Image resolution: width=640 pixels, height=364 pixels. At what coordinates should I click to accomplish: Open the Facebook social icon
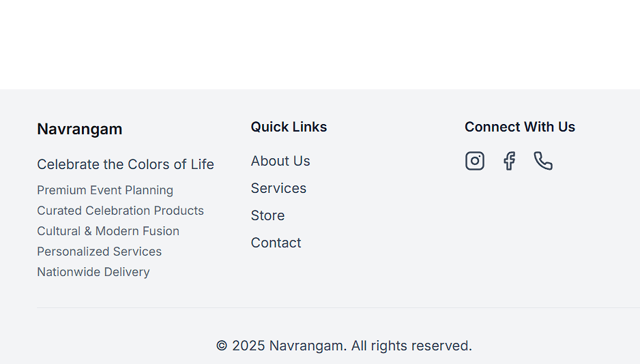509,161
